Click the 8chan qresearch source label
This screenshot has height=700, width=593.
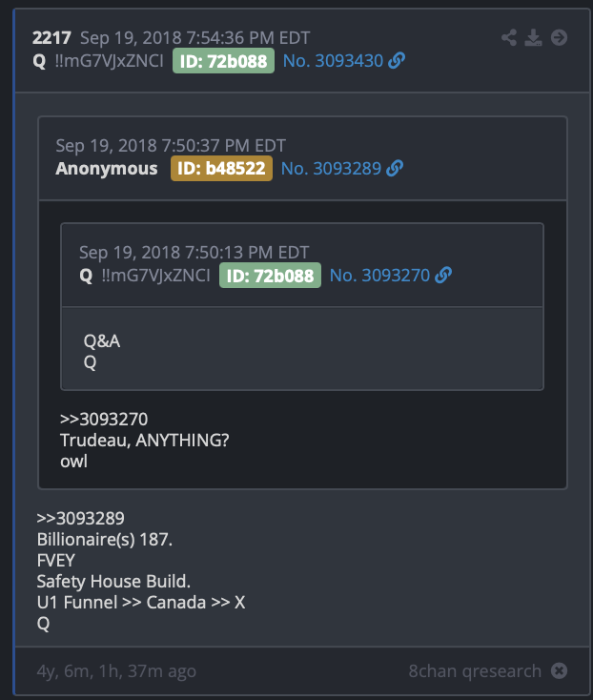(x=475, y=671)
